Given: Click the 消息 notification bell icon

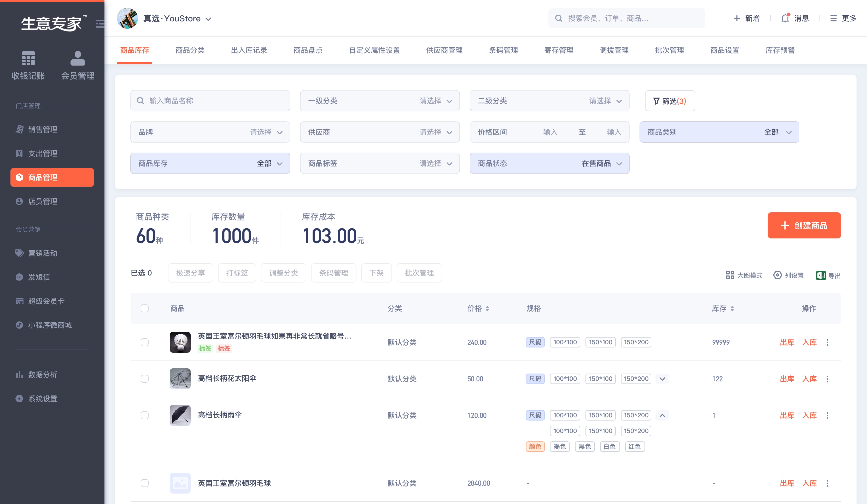Looking at the screenshot, I should pos(785,18).
